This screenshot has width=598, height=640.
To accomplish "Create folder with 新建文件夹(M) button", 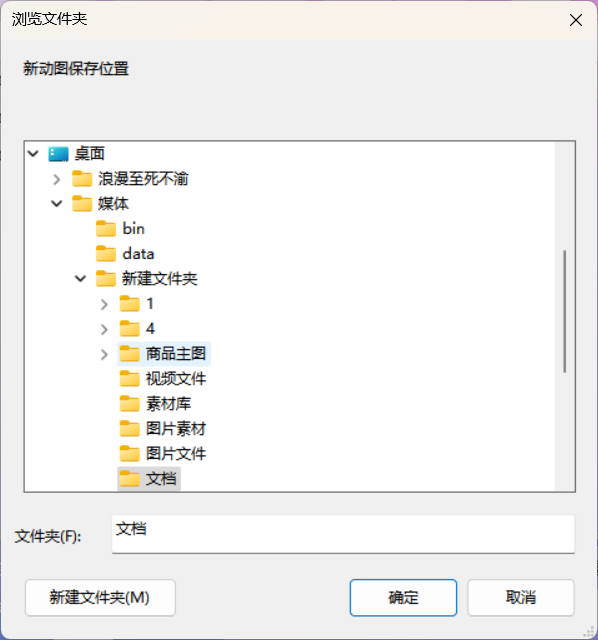I will click(x=100, y=598).
